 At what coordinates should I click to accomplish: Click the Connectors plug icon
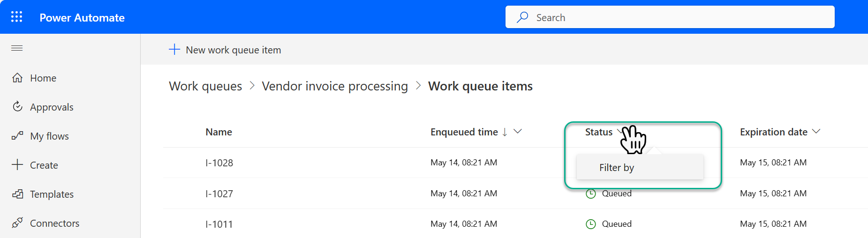coord(17,223)
